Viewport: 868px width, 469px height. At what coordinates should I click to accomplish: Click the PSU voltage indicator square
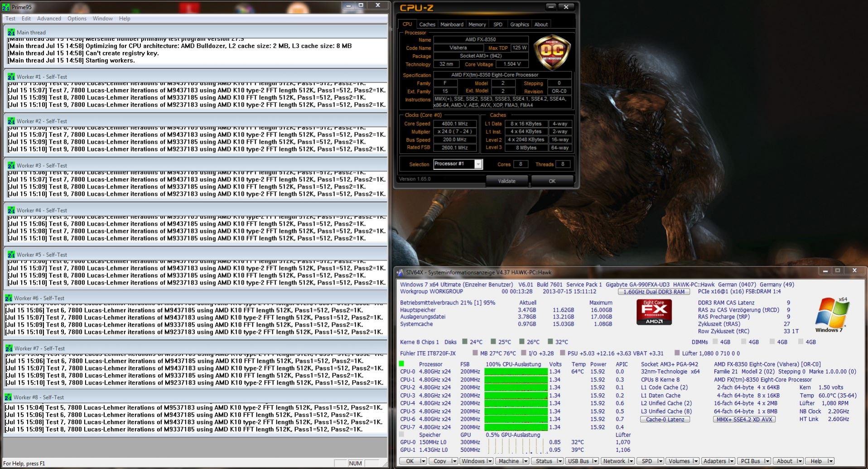(x=562, y=353)
